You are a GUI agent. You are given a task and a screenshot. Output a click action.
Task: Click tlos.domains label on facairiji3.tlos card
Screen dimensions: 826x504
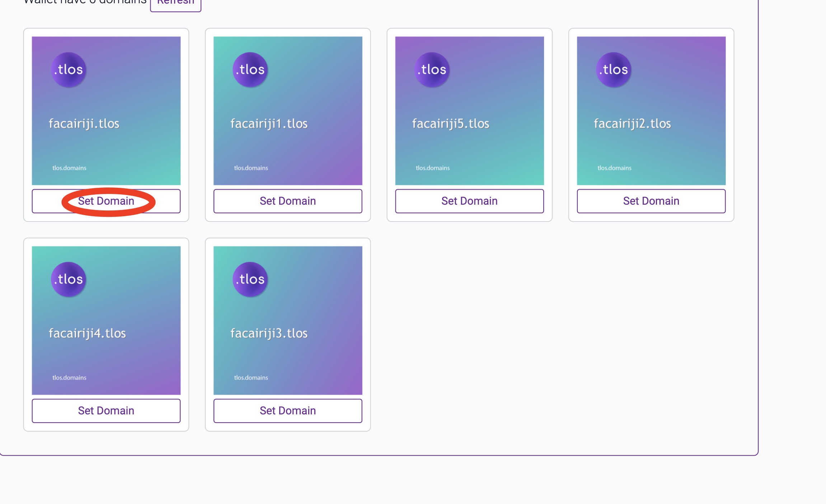click(x=251, y=377)
